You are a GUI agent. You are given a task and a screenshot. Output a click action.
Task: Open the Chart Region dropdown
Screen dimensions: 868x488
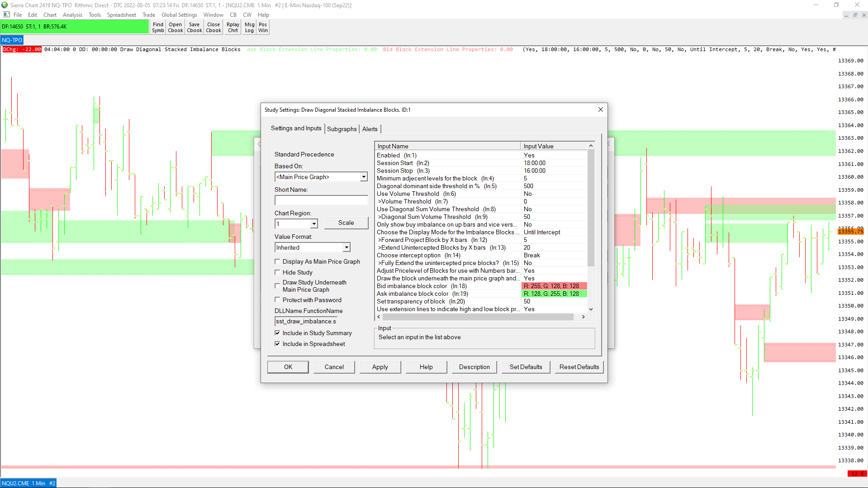pyautogui.click(x=314, y=224)
